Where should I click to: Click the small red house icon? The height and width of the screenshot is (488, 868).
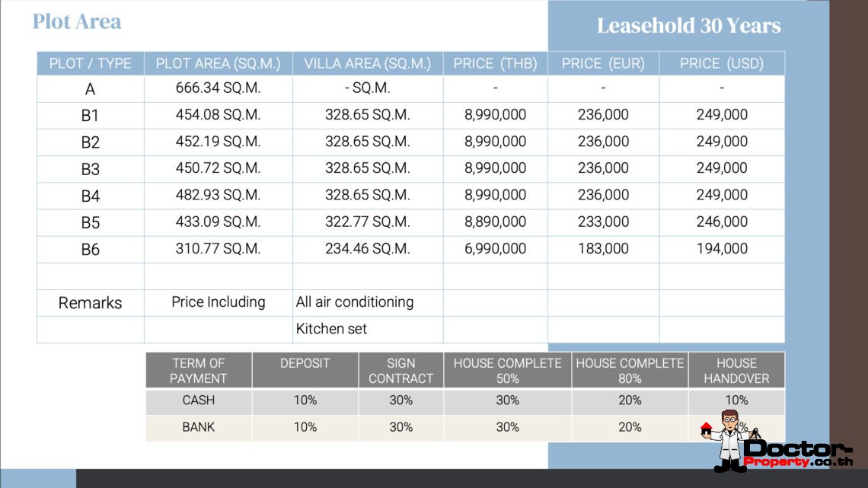click(706, 430)
